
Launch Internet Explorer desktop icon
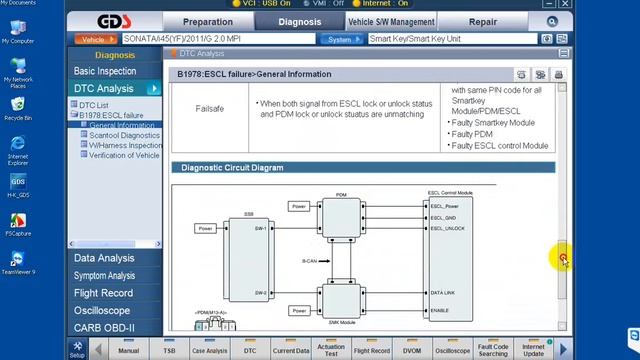pyautogui.click(x=18, y=150)
